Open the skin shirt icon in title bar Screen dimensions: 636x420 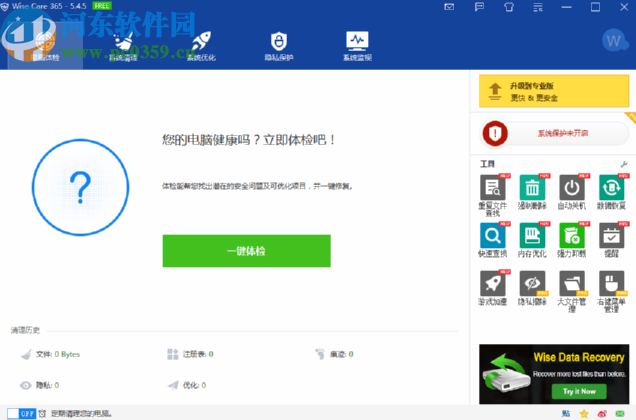509,6
